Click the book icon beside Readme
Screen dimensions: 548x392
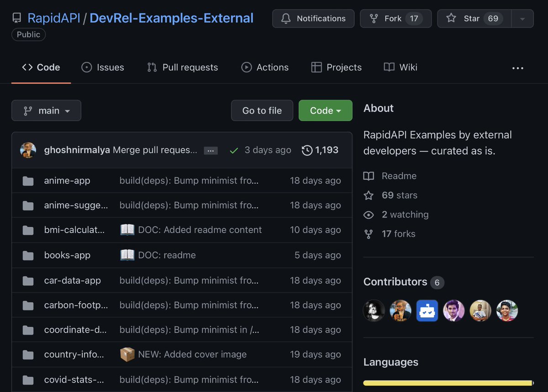369,176
